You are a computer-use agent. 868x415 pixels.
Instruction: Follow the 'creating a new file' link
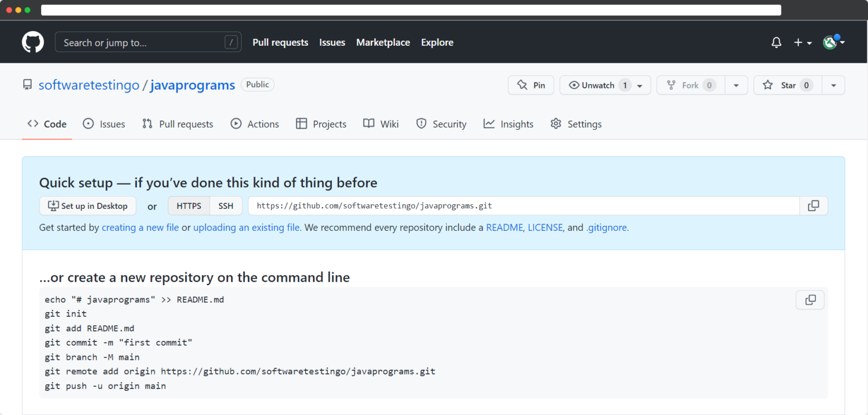pos(140,228)
